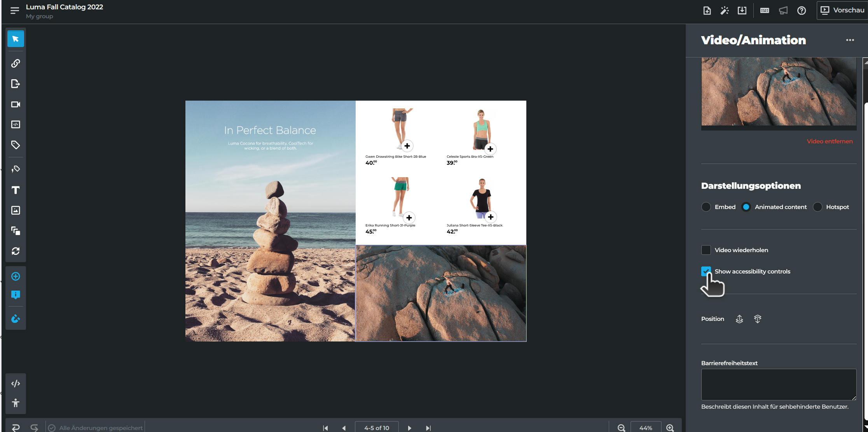The height and width of the screenshot is (432, 868).
Task: Select the image tool icon
Action: point(16,210)
